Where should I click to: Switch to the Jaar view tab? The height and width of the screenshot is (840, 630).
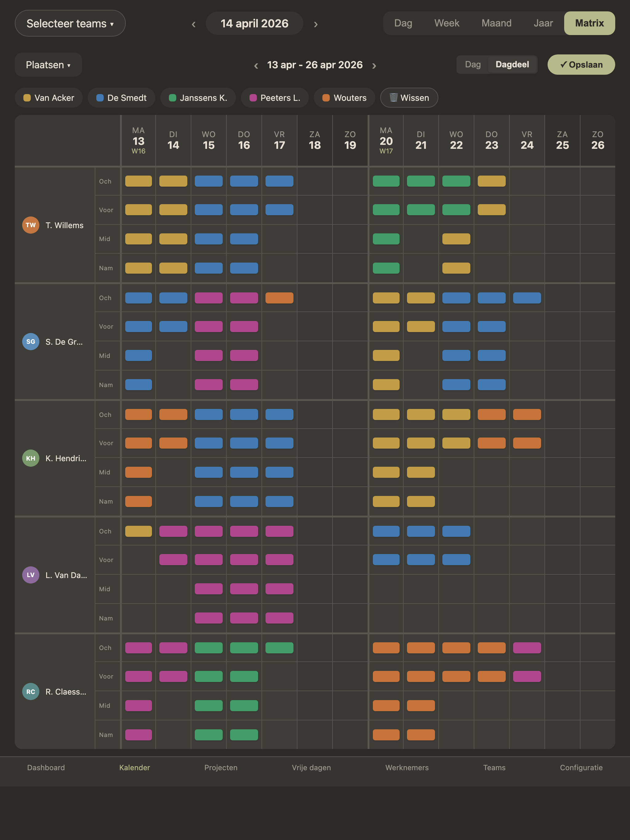coord(543,23)
